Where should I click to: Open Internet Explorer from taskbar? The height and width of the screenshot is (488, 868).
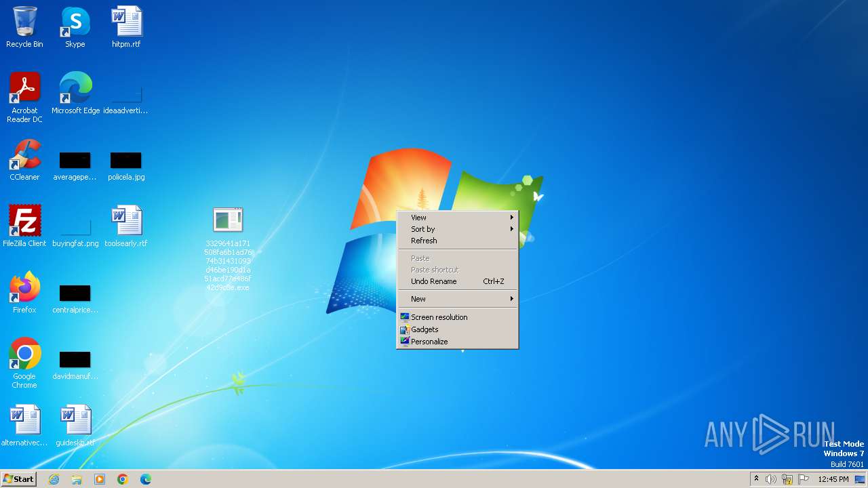coord(54,479)
